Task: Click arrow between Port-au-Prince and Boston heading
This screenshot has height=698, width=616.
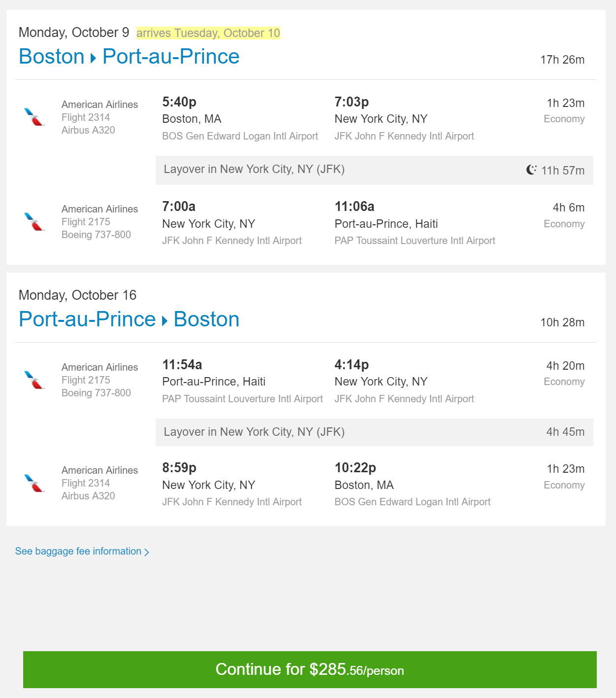Action: tap(165, 321)
